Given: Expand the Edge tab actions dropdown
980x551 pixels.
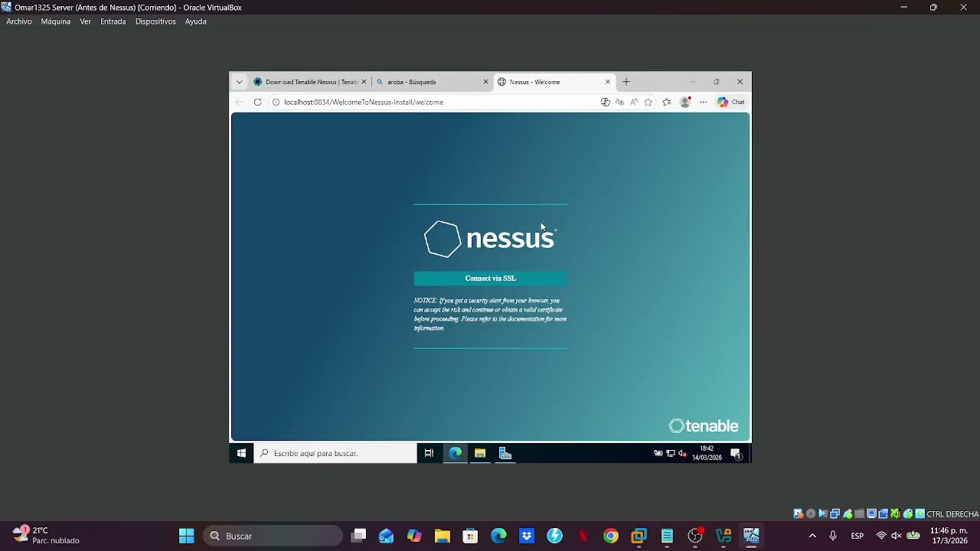Looking at the screenshot, I should (240, 82).
